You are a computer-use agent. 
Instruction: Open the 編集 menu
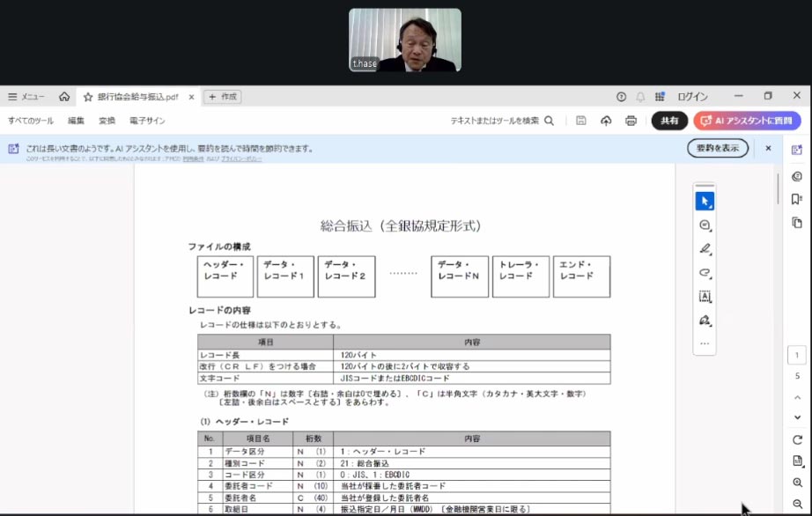[77, 118]
